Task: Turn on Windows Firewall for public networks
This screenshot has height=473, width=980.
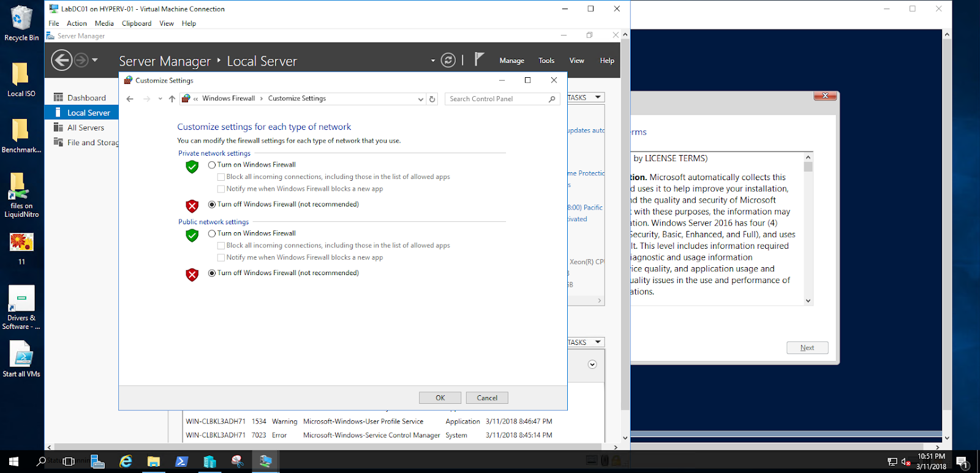Action: (212, 233)
